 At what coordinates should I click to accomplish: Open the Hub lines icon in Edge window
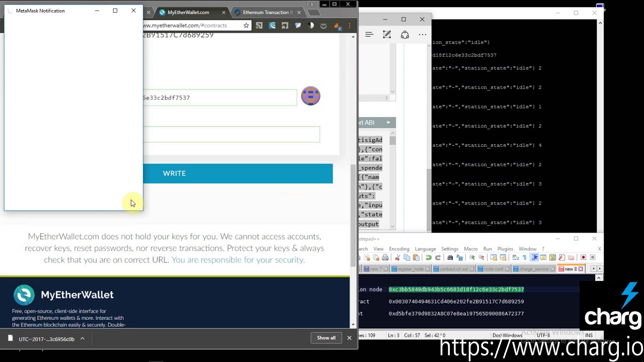(x=369, y=34)
